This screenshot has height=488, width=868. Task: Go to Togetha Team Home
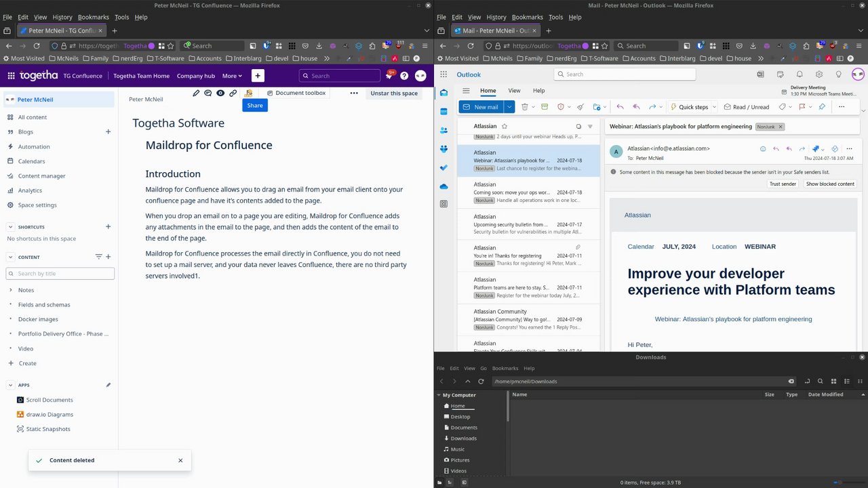tap(142, 76)
